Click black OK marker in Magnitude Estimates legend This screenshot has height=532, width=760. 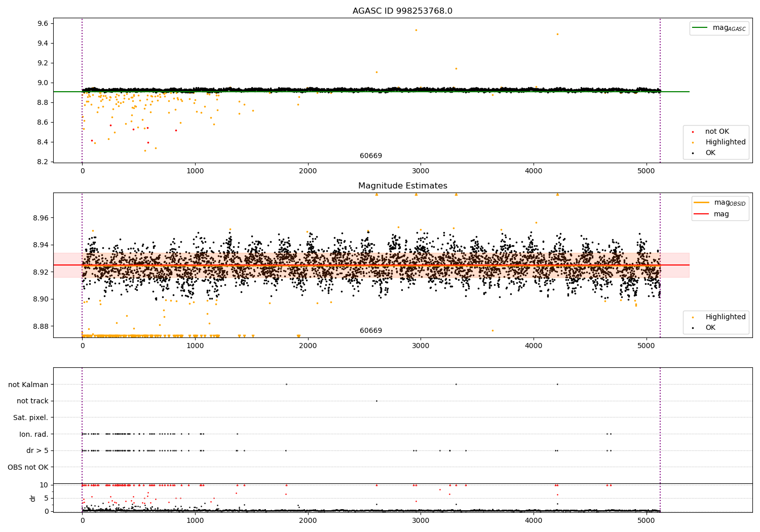(x=693, y=328)
